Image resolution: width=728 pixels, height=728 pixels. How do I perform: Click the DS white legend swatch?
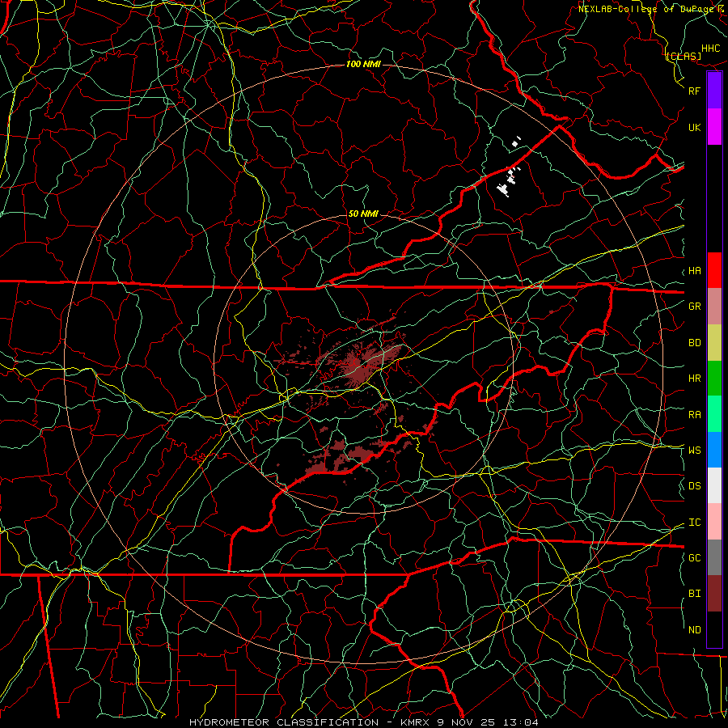coord(714,485)
